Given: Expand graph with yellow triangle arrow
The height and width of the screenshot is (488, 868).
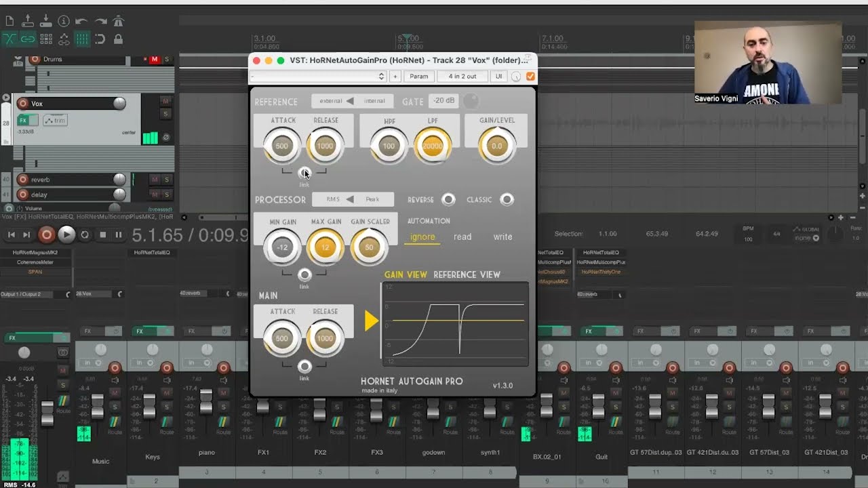Looking at the screenshot, I should point(371,321).
